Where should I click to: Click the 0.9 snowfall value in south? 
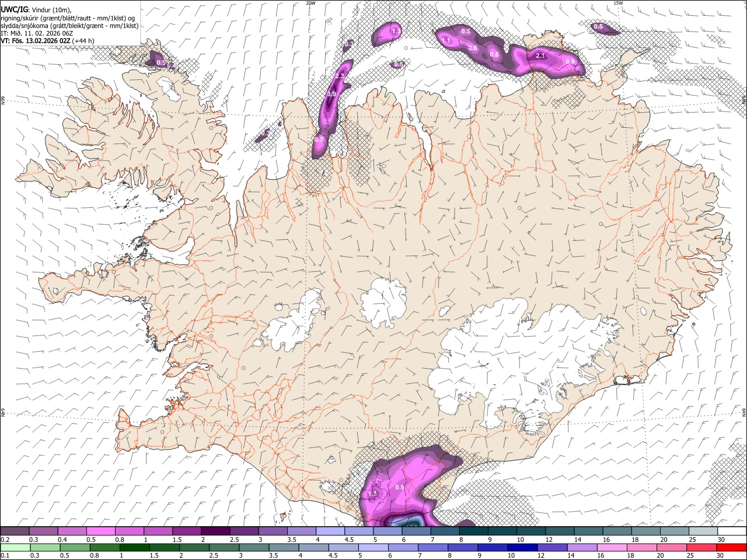click(x=400, y=487)
